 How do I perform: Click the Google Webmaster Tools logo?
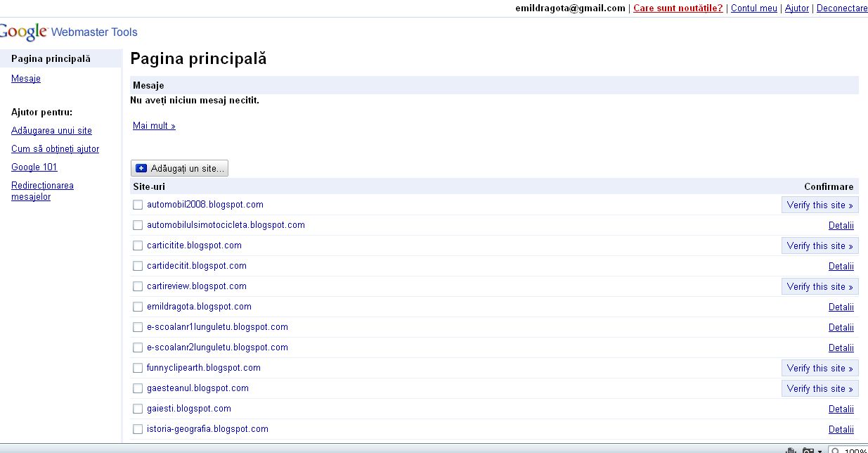coord(69,31)
